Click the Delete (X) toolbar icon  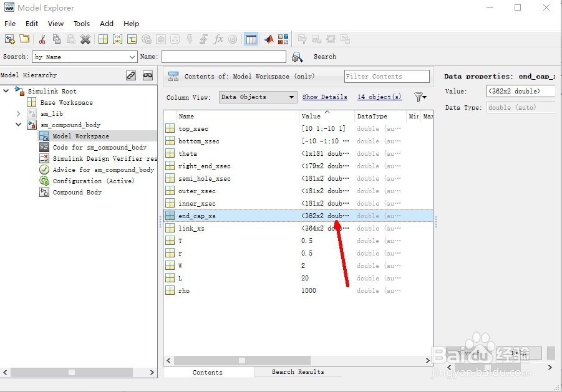85,39
